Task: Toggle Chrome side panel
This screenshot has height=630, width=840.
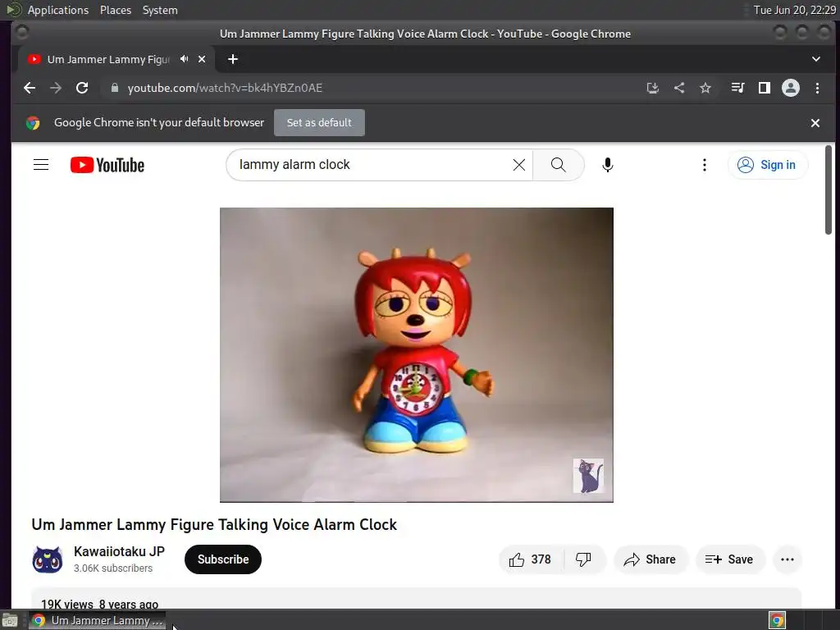Action: pyautogui.click(x=765, y=88)
